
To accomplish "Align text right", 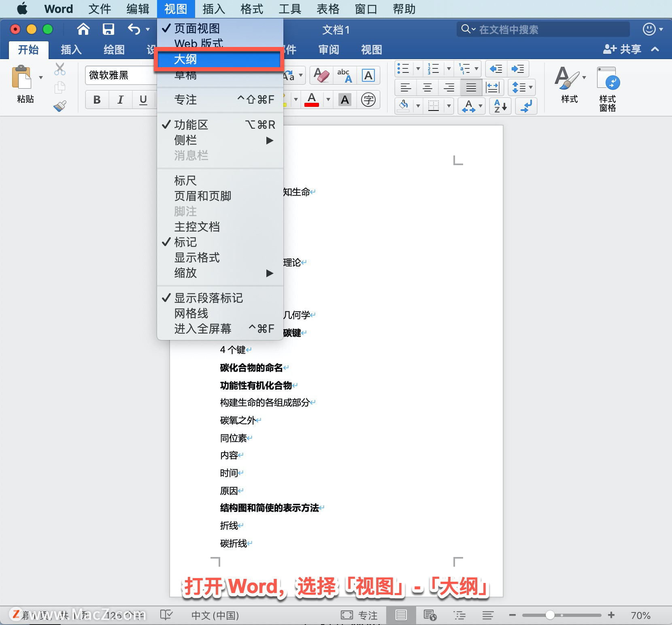I will (x=449, y=87).
